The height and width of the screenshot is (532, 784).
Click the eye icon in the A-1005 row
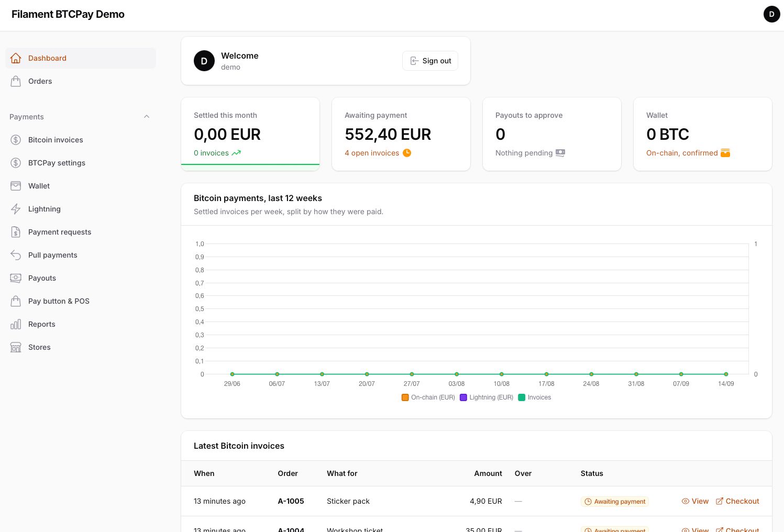point(685,501)
